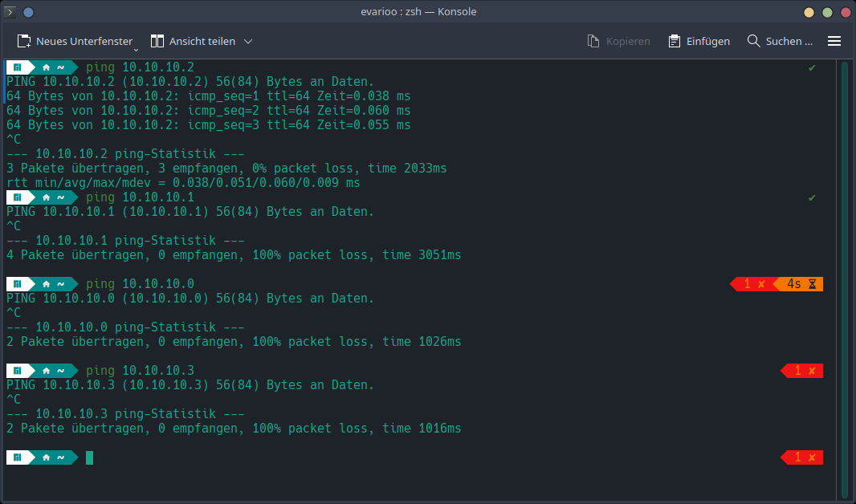Image resolution: width=856 pixels, height=504 pixels.
Task: Click the green checkmark beside ping 10.10.10.2
Action: [x=812, y=67]
